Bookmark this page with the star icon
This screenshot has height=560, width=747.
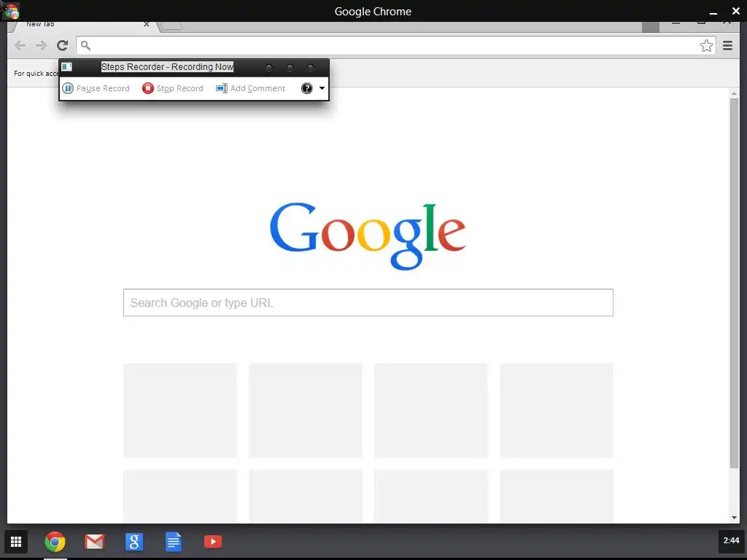(x=706, y=45)
